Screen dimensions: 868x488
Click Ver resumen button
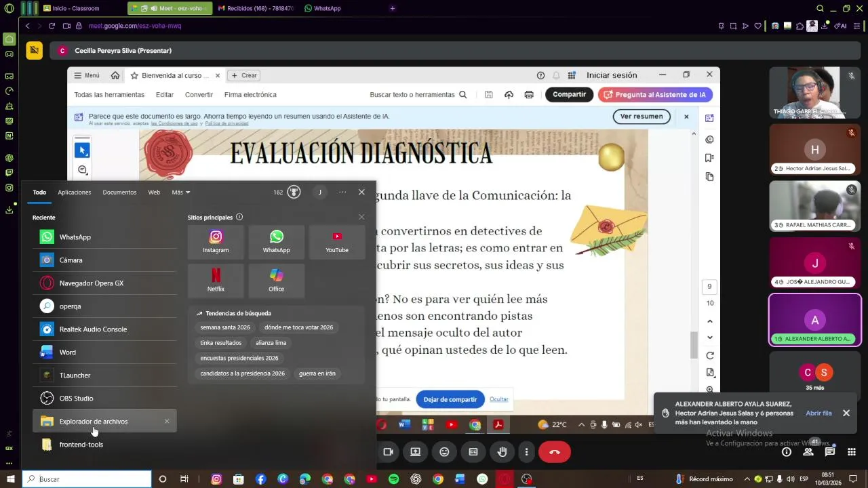[642, 117]
